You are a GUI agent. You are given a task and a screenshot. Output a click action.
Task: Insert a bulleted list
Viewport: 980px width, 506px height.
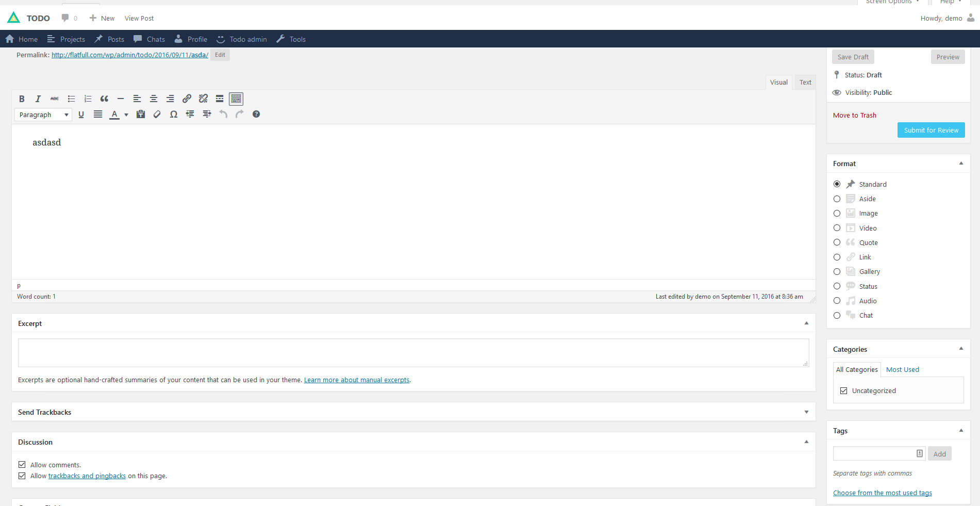[71, 99]
